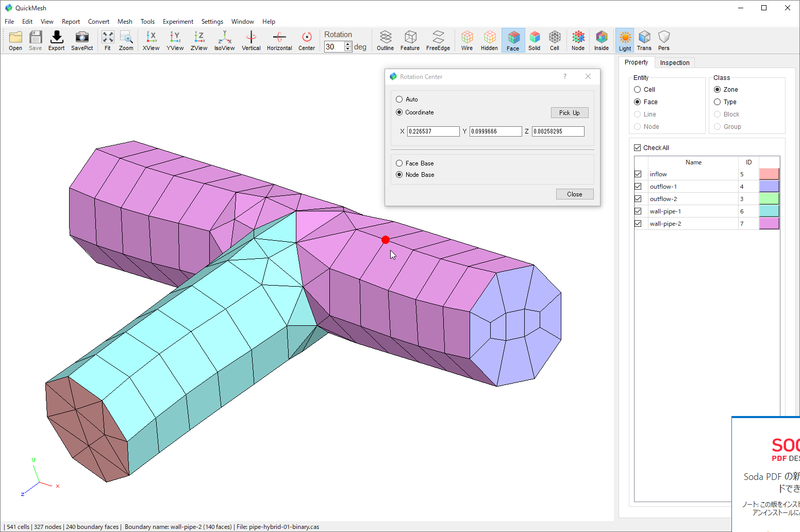Select Cell entity radio button
Image resolution: width=800 pixels, height=532 pixels.
coord(638,90)
